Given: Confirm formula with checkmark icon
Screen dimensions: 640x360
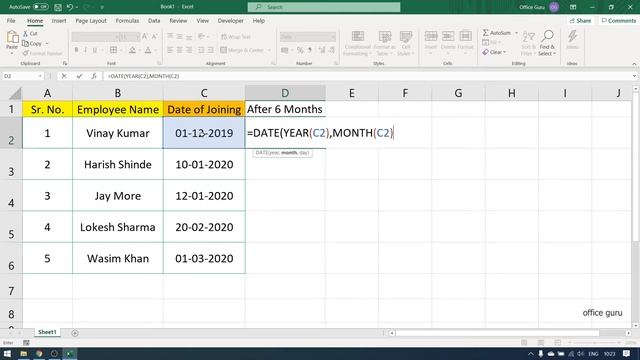Looking at the screenshot, I should [79, 76].
